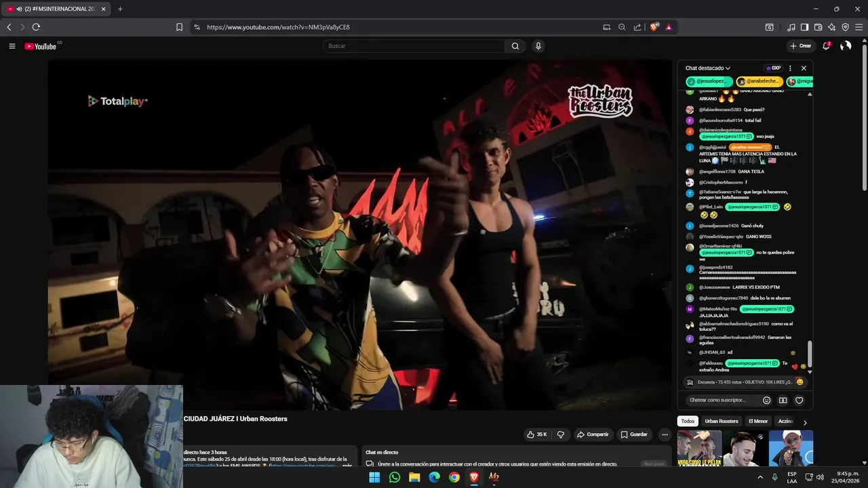Share this page from address bar
Image resolution: width=868 pixels, height=488 pixels.
click(x=637, y=27)
